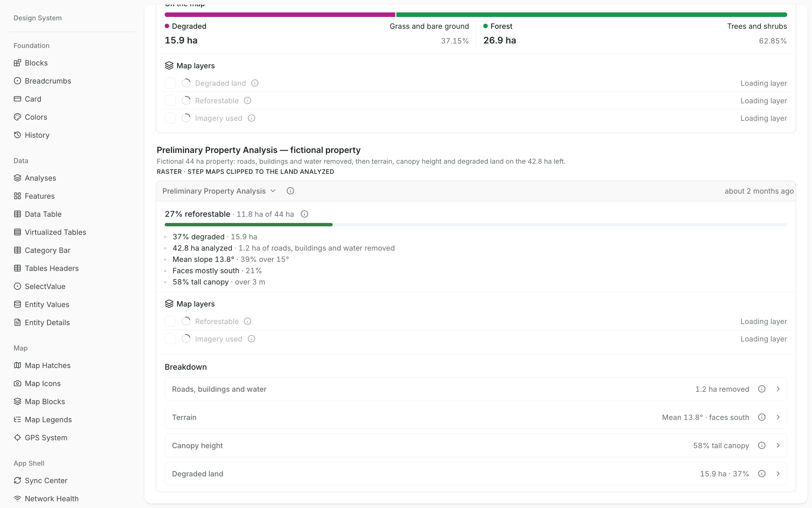
Task: Expand the Terrain row chevron
Action: [778, 417]
